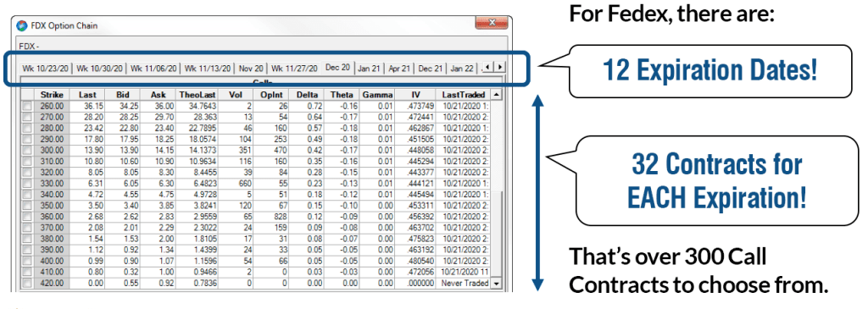Click the IV column header
868x309 pixels.
coord(415,95)
